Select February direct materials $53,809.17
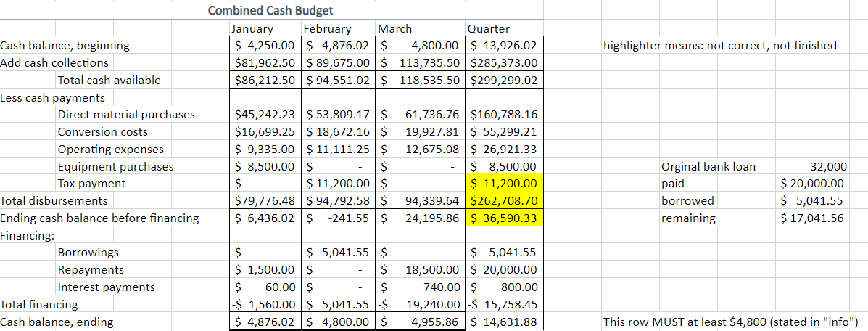 pos(339,115)
